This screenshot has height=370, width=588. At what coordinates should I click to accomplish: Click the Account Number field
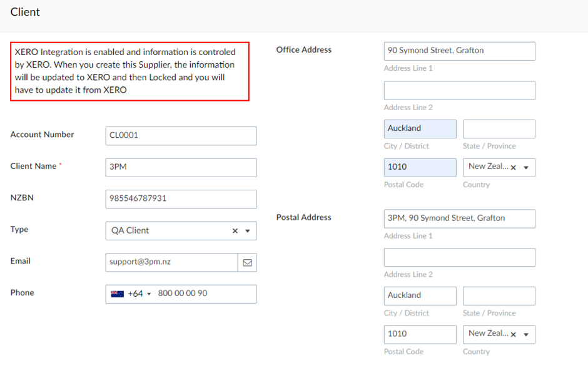[x=181, y=136]
